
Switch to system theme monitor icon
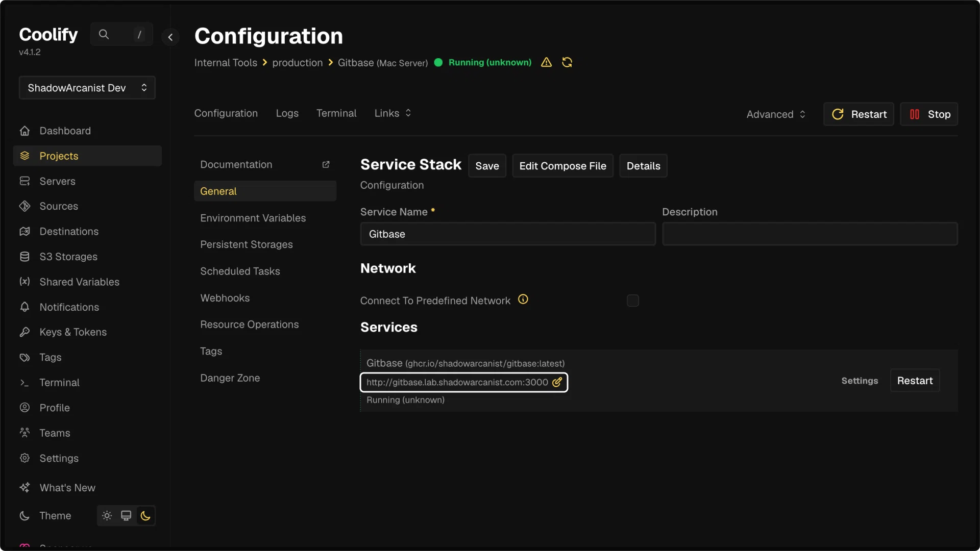coord(126,516)
